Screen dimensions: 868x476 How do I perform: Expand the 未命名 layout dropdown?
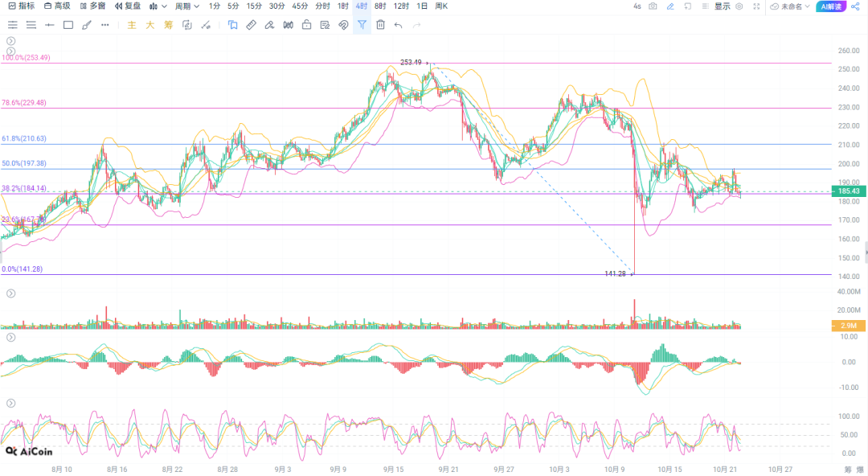pos(789,6)
